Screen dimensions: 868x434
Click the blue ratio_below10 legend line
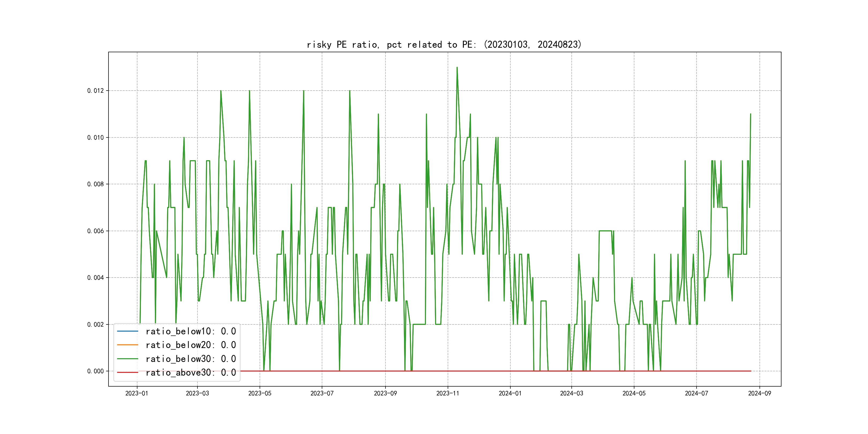tap(127, 331)
